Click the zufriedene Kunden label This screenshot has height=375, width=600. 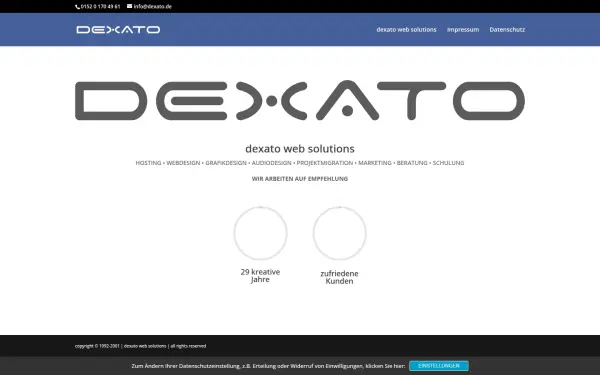[x=339, y=277]
